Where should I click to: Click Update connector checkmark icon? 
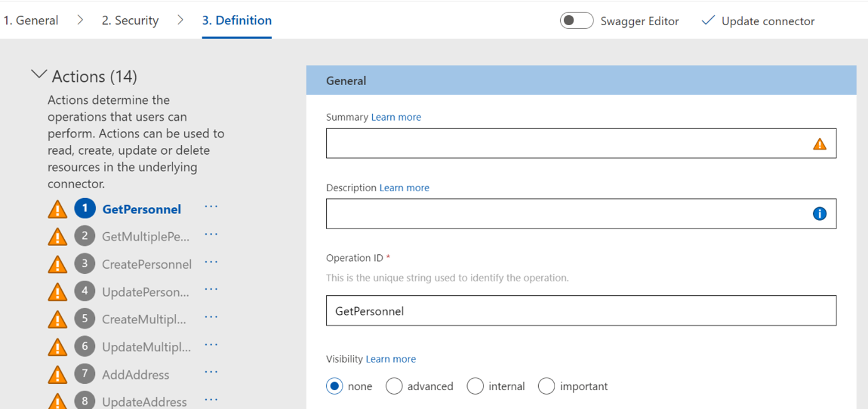click(708, 21)
